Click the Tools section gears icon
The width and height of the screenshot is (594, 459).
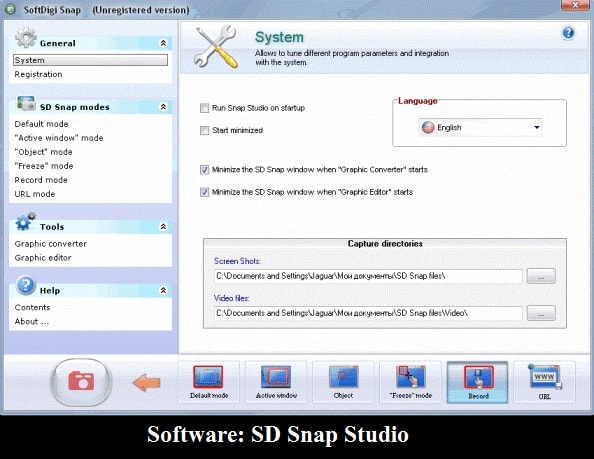25,222
